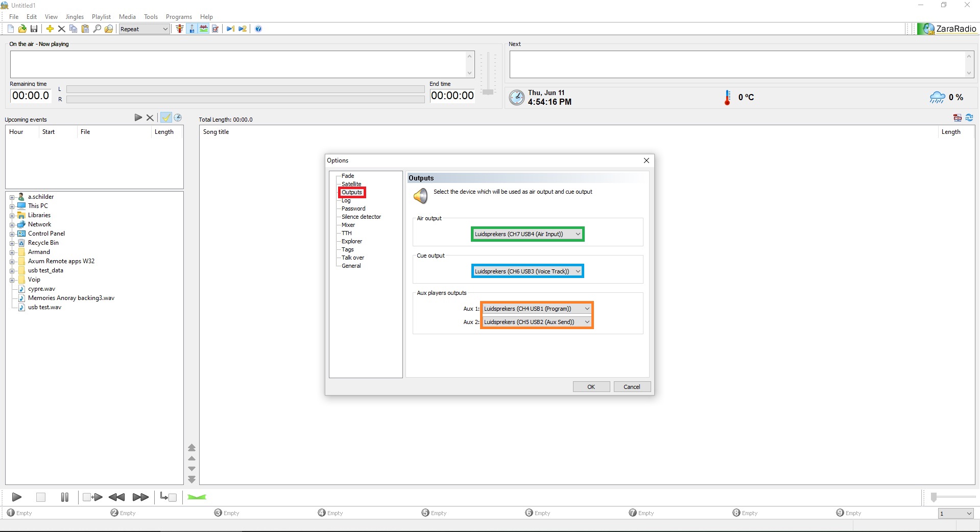Click the Play button in bottom transport bar

[x=16, y=497]
